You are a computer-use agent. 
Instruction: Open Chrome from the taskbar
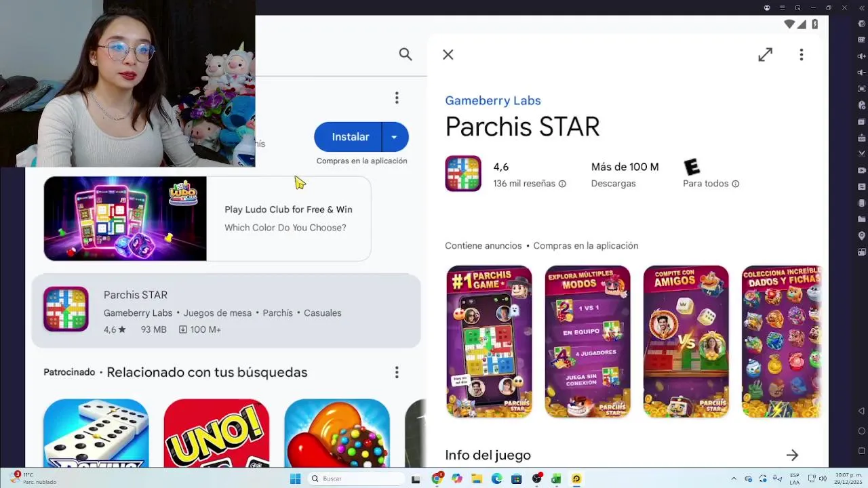coord(437,479)
